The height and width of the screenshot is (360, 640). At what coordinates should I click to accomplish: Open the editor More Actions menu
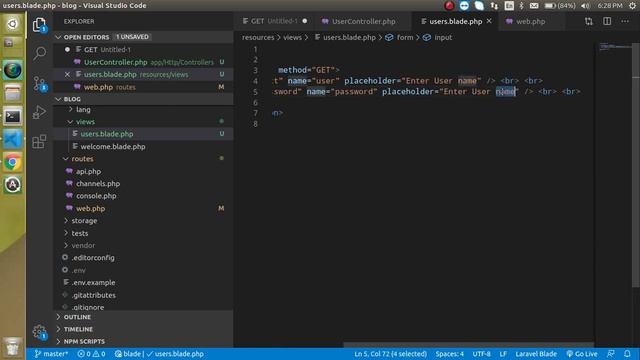coord(625,21)
